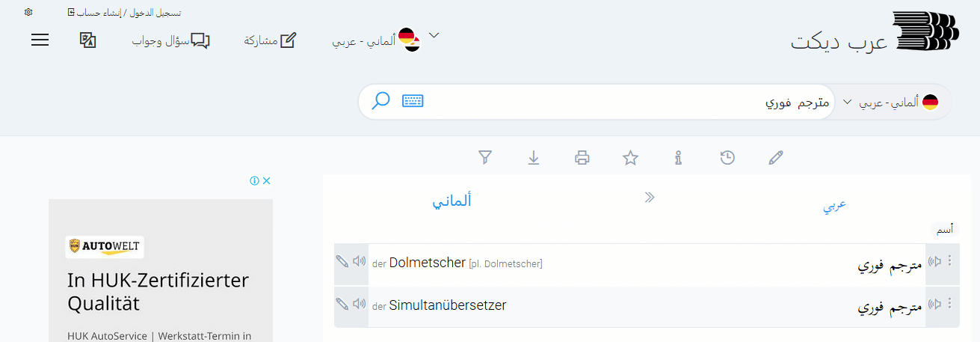Click the مشاركة link
The image size is (980, 342).
click(x=270, y=40)
